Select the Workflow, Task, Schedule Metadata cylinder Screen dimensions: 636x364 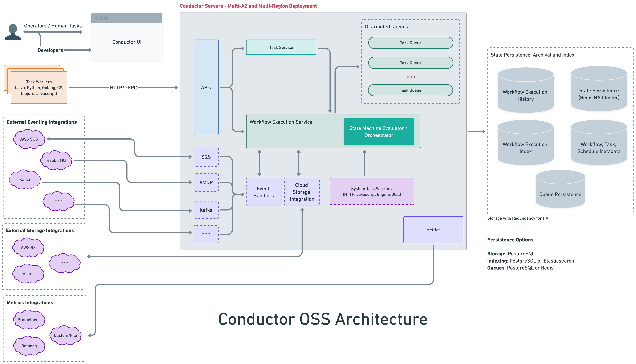(599, 142)
